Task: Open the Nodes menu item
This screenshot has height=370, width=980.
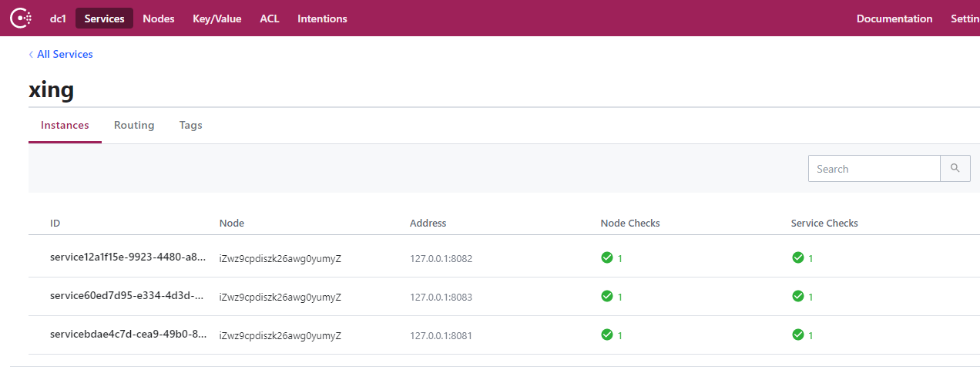Action: pos(159,18)
